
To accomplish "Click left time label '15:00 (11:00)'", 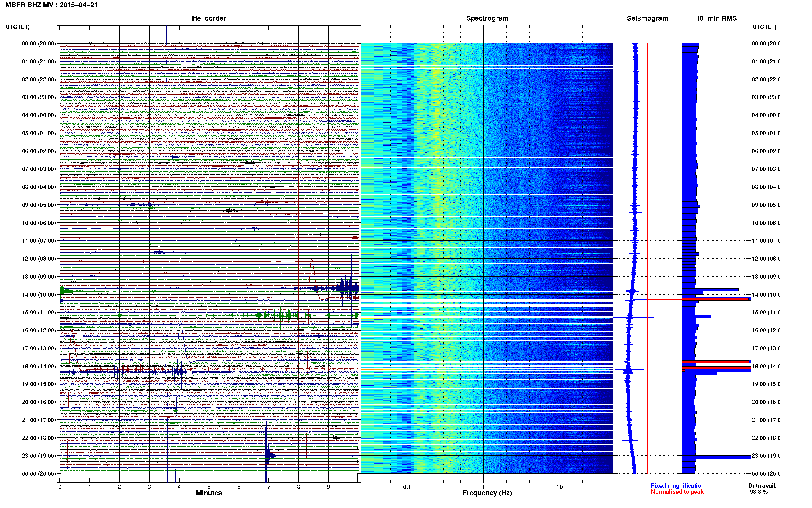I will click(x=39, y=312).
